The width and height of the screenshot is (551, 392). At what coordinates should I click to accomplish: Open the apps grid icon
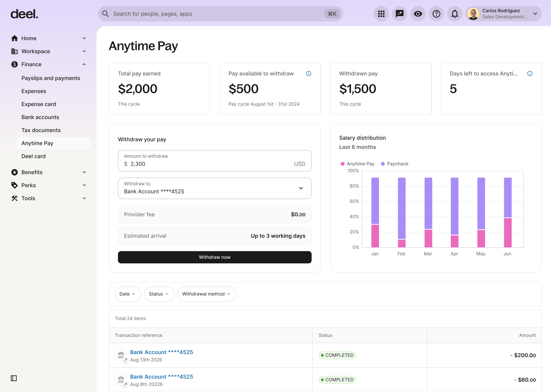pos(381,14)
